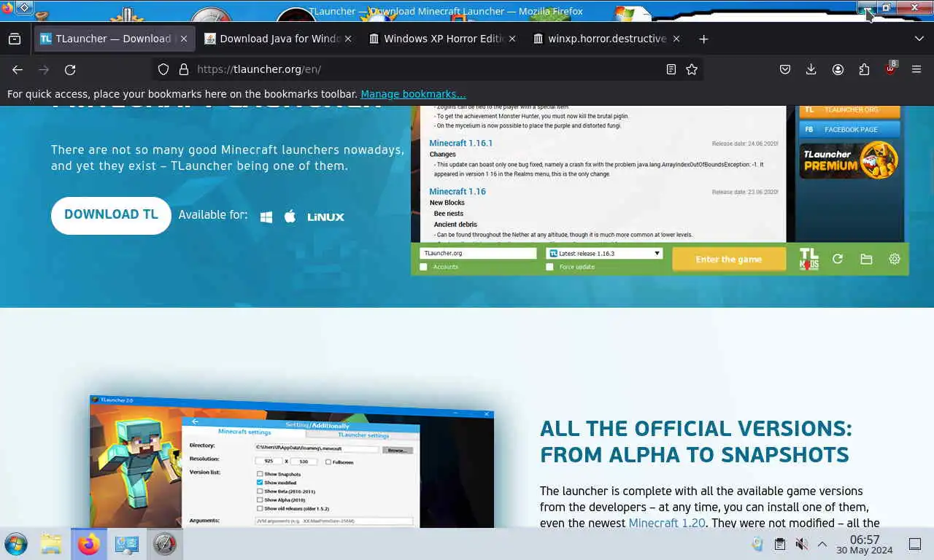Click the settings gear in launcher preview
The height and width of the screenshot is (560, 934).
(895, 259)
